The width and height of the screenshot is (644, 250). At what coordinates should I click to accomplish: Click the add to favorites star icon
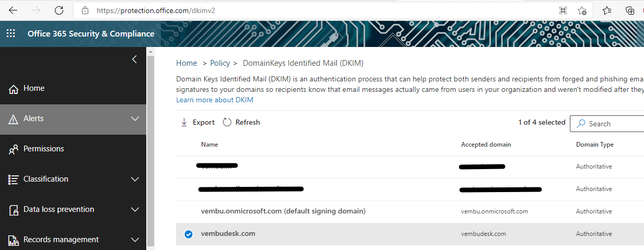tap(582, 10)
